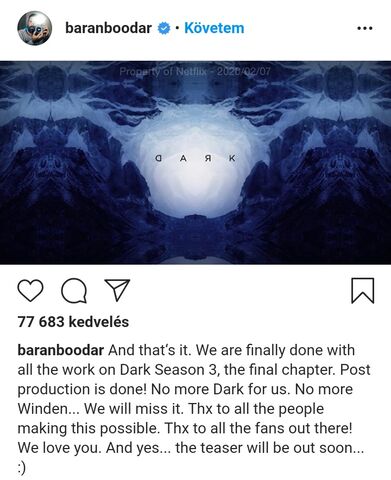The height and width of the screenshot is (480, 391).
Task: View the 77 683 kedvelés likes list
Action: pyautogui.click(x=73, y=322)
